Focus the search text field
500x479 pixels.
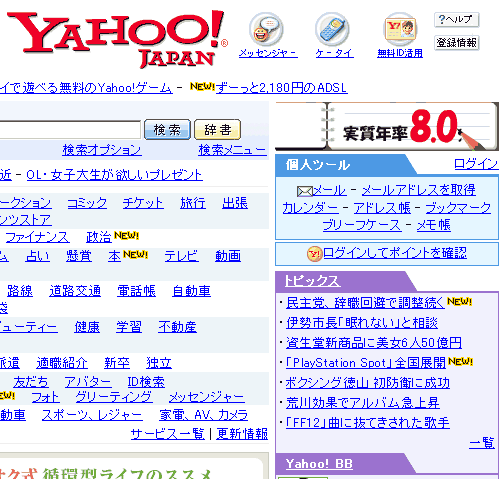[x=70, y=129]
